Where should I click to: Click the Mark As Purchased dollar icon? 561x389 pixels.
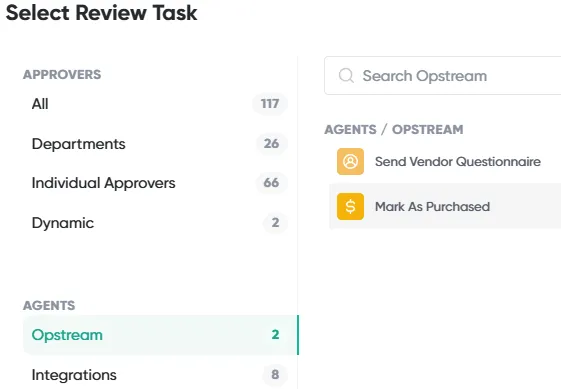tap(350, 206)
